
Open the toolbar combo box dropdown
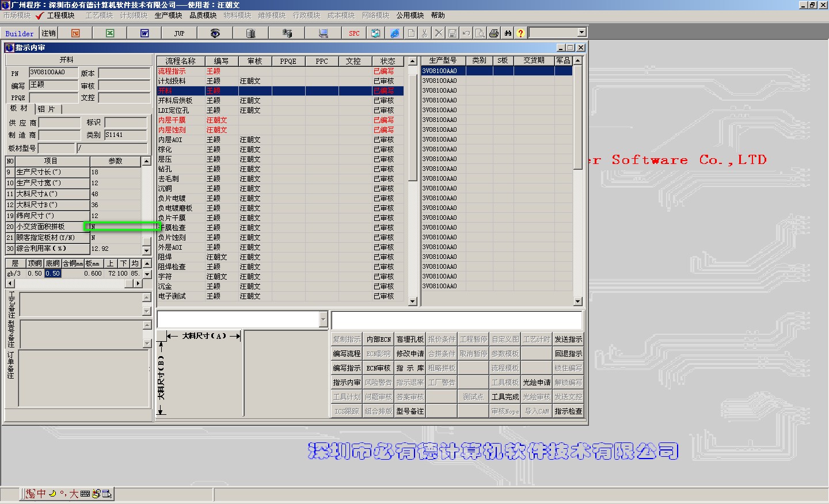click(581, 33)
